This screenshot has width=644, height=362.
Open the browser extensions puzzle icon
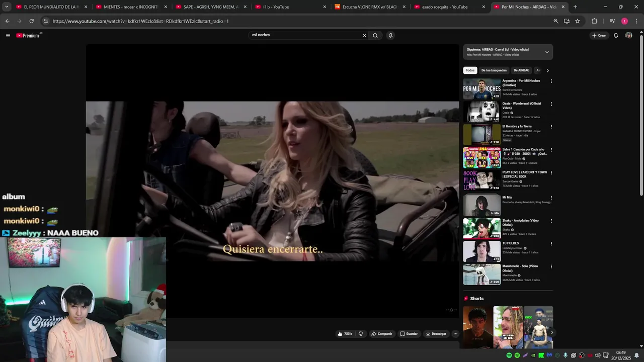click(595, 21)
